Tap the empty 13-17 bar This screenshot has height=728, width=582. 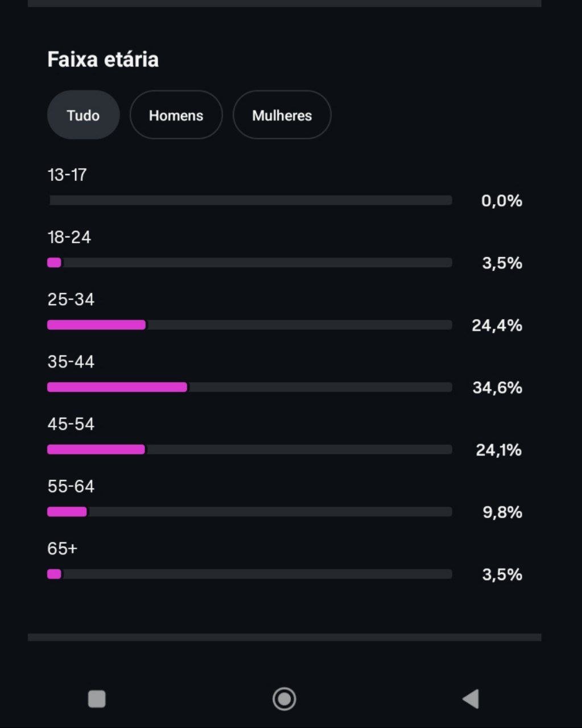(250, 200)
